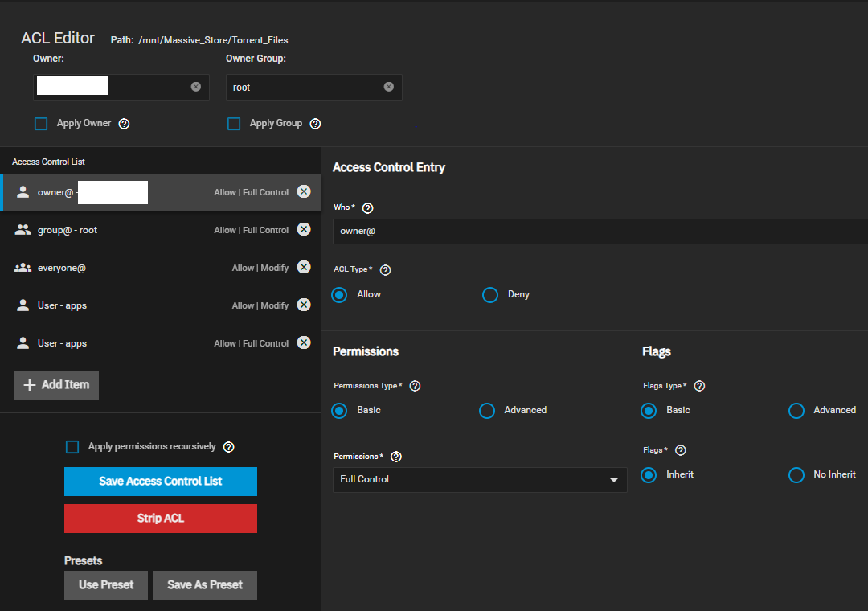
Task: Open help for Permissions dropdown
Action: [395, 457]
